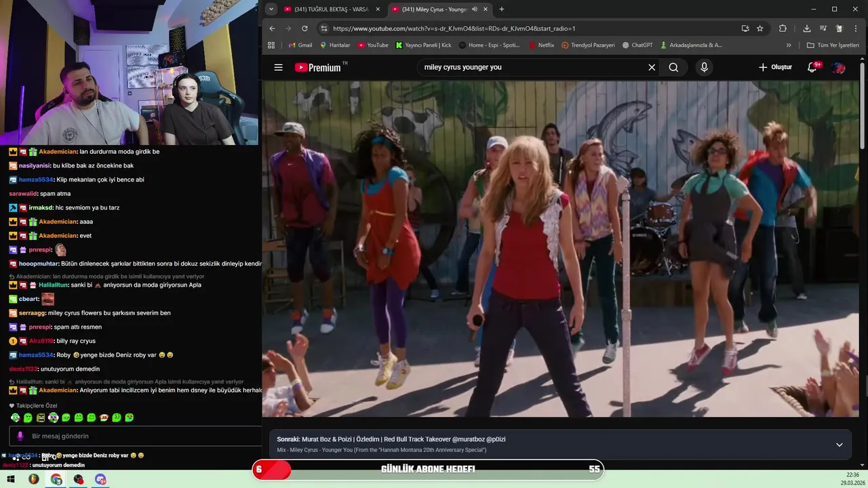This screenshot has height=488, width=868.
Task: Close the TUĞRUL BEKTAŞ tab
Action: pos(378,9)
